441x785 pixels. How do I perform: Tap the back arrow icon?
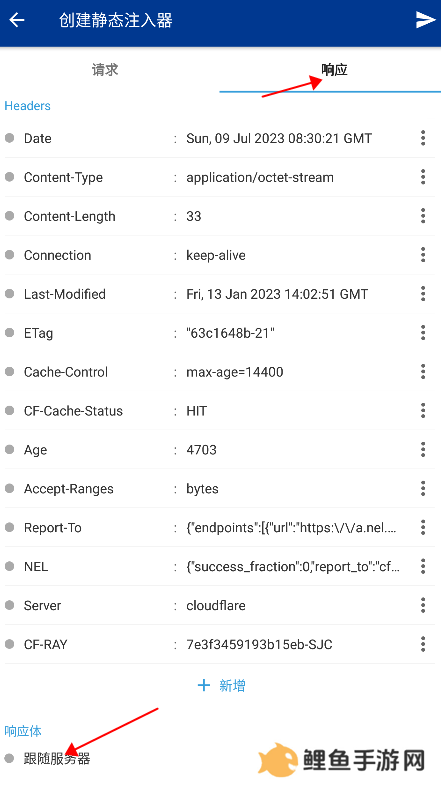(17, 20)
